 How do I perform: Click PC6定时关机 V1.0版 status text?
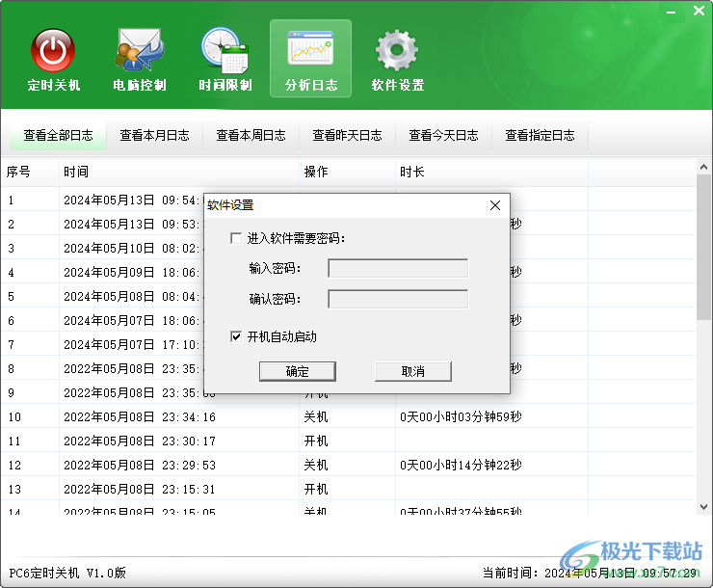point(67,573)
